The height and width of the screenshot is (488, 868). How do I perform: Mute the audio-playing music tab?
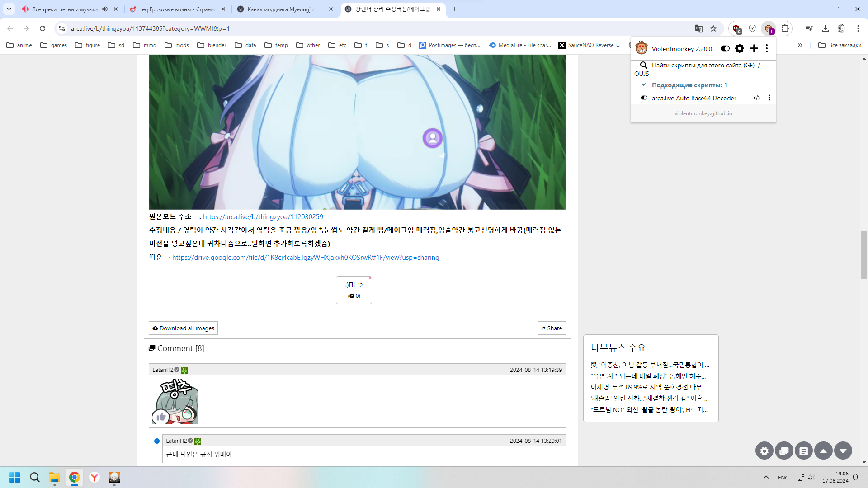[105, 9]
